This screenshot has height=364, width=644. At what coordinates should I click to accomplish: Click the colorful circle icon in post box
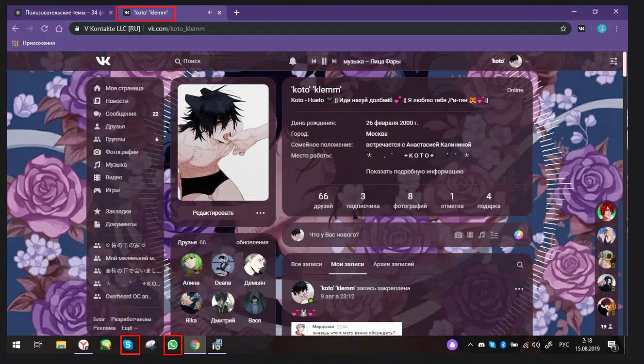point(519,235)
